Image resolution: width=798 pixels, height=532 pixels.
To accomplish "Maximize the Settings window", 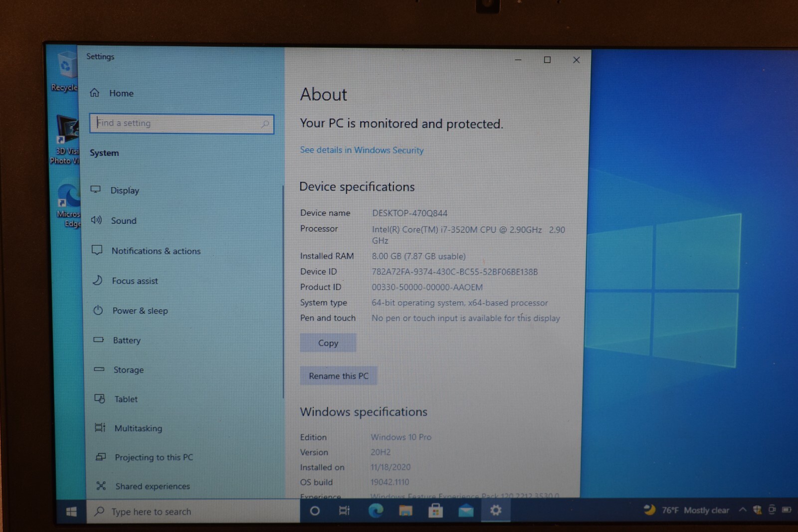I will 547,60.
